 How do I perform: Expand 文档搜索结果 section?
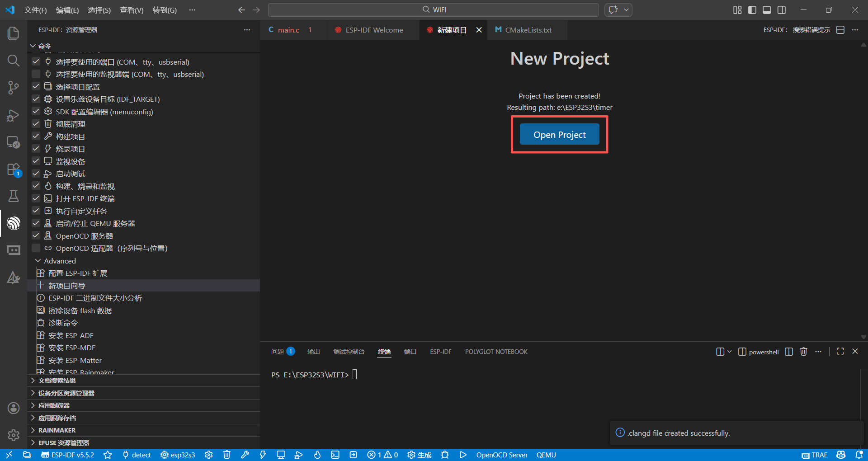[33, 381]
